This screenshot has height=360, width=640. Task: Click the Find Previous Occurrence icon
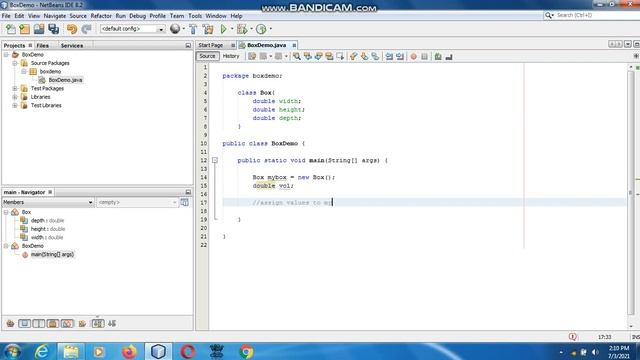(x=307, y=56)
